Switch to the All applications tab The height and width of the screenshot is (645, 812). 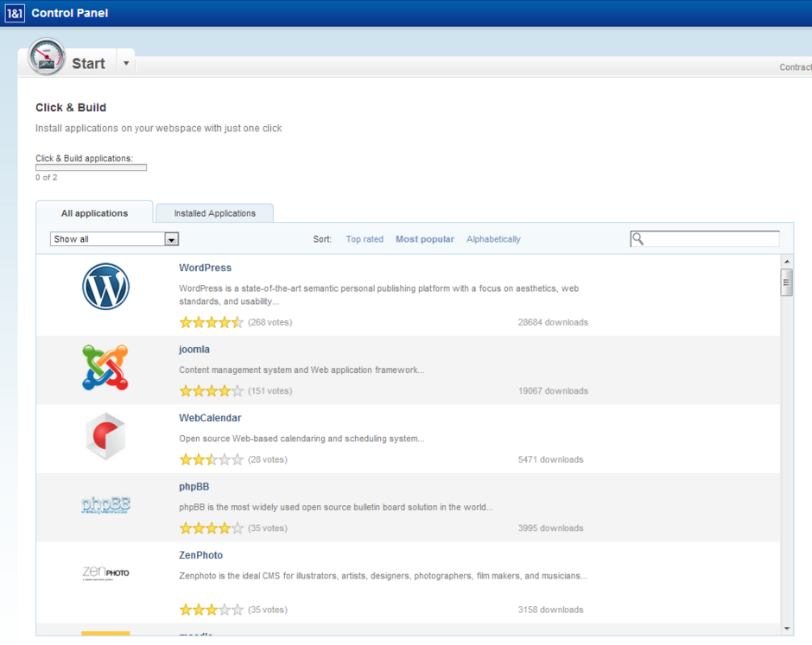click(x=94, y=213)
